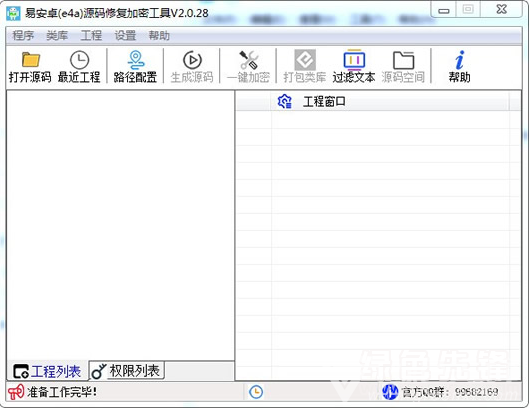The width and height of the screenshot is (529, 409).
Task: Click the megaphone icon beside 准备工作完毕
Action: pyautogui.click(x=16, y=392)
